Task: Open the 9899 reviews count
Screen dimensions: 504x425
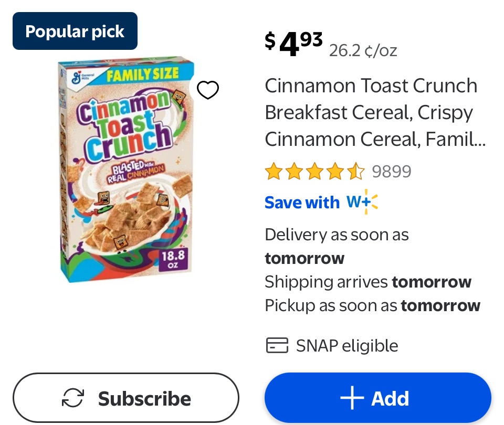Action: coord(392,172)
